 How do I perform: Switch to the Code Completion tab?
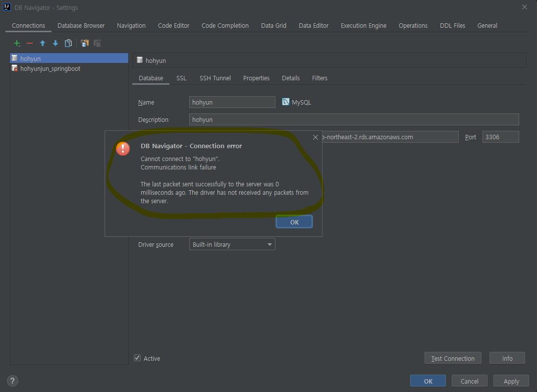click(x=225, y=26)
